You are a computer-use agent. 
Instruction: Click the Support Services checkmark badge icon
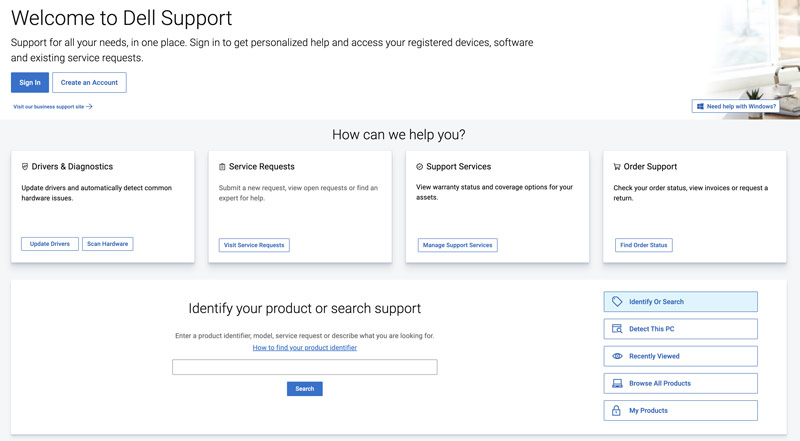pos(419,166)
